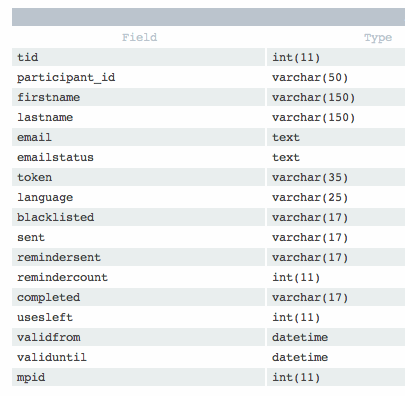Click the Type column header
Screen dimensions: 405x396
point(378,37)
